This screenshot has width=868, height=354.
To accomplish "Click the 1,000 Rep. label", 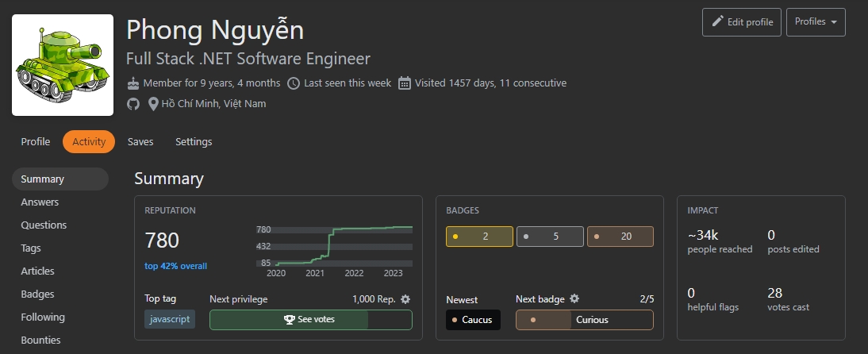I will [x=374, y=299].
